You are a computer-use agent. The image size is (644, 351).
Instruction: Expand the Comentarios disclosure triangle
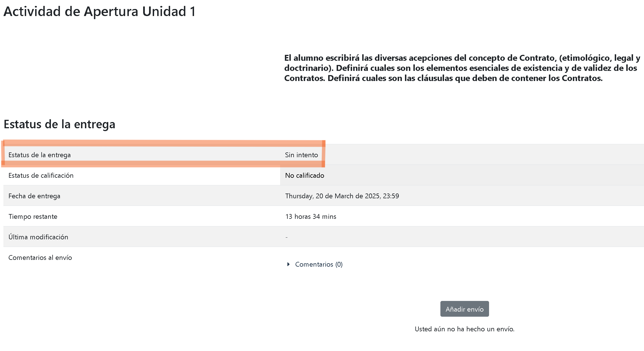(288, 264)
